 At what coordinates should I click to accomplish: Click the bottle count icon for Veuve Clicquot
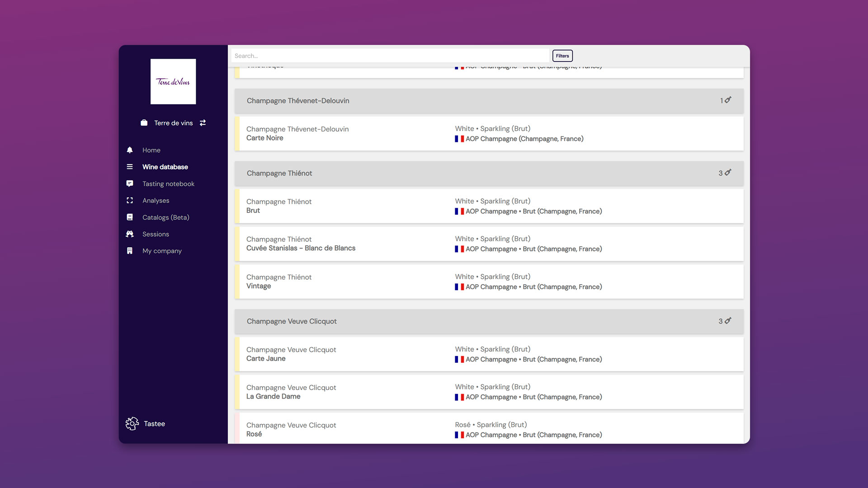coord(728,321)
